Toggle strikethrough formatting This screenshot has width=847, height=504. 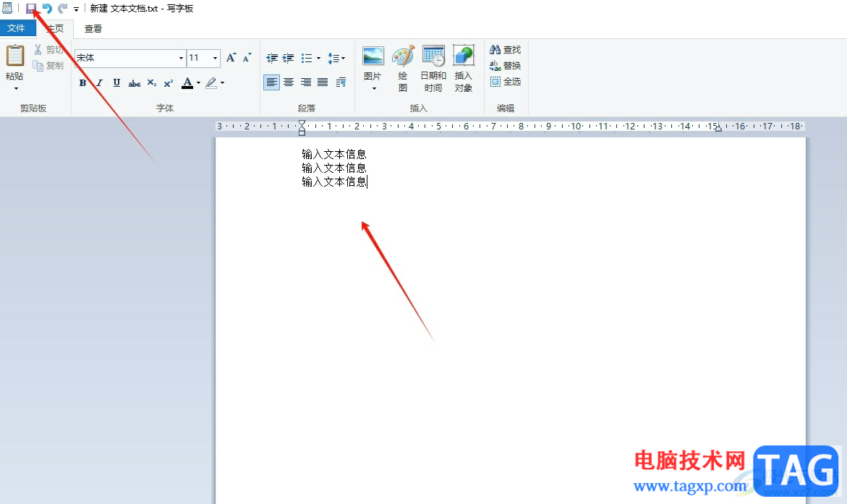[134, 82]
